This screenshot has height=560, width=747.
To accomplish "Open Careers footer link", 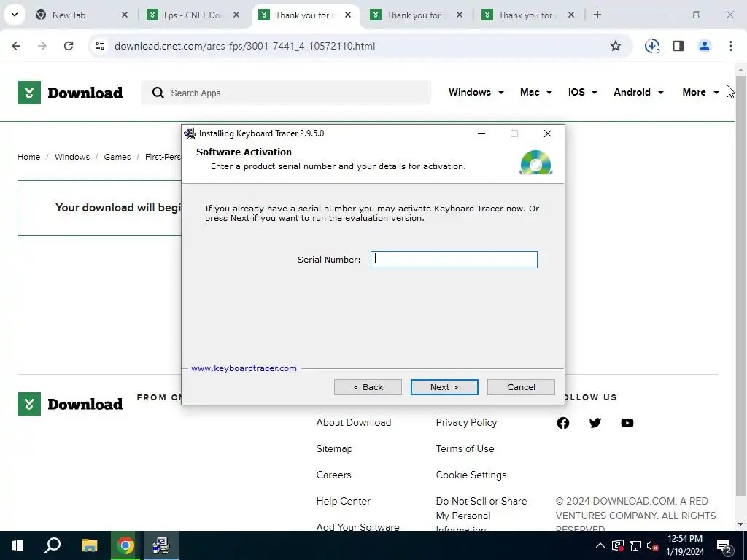I will (333, 475).
